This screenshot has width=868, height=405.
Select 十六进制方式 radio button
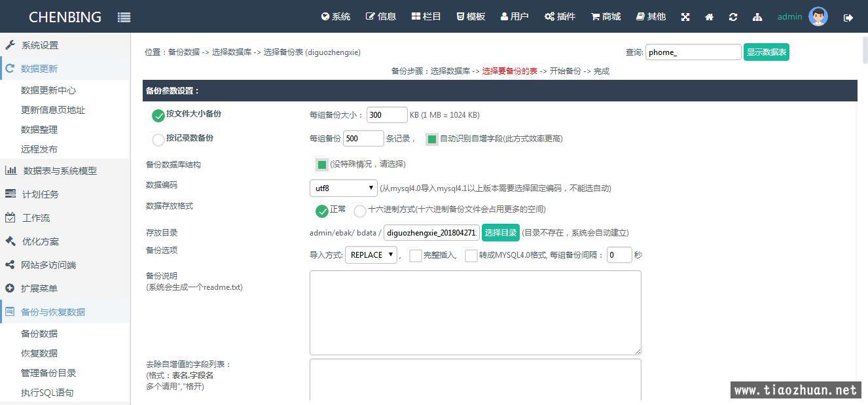359,211
